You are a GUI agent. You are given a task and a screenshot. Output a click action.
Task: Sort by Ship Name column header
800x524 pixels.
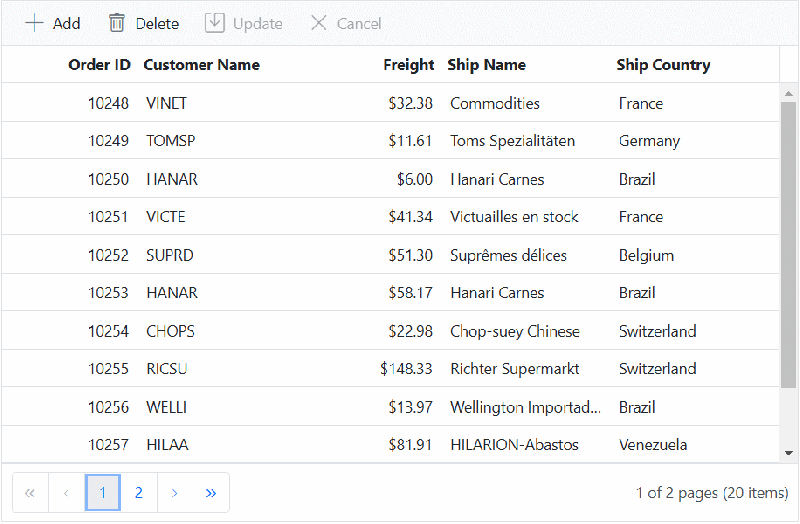(486, 65)
